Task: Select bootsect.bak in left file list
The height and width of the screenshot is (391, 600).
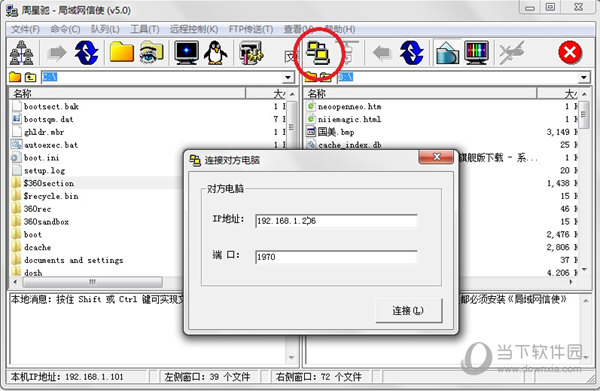Action: (51, 106)
